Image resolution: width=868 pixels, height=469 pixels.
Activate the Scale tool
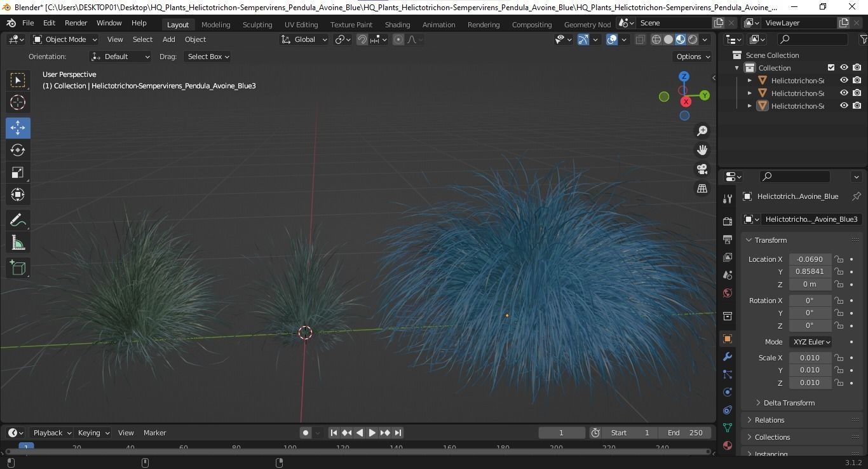point(18,173)
